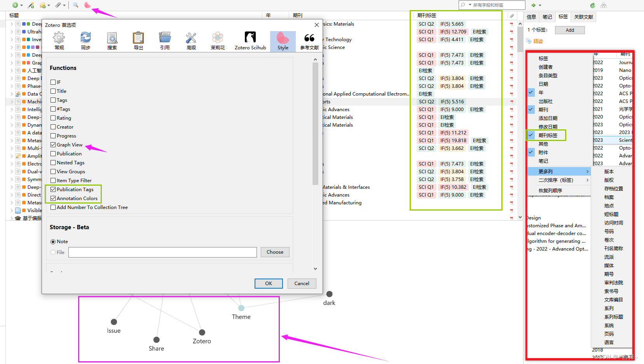The height and width of the screenshot is (364, 644).
Task: Click PDF icon in the SCI Q2 IF(5) 5.665 row
Action: click(511, 24)
